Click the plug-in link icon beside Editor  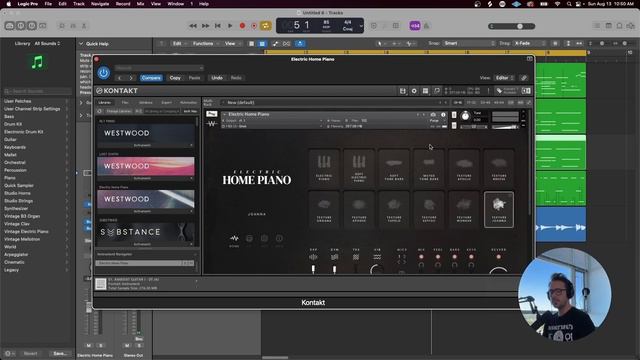(524, 78)
